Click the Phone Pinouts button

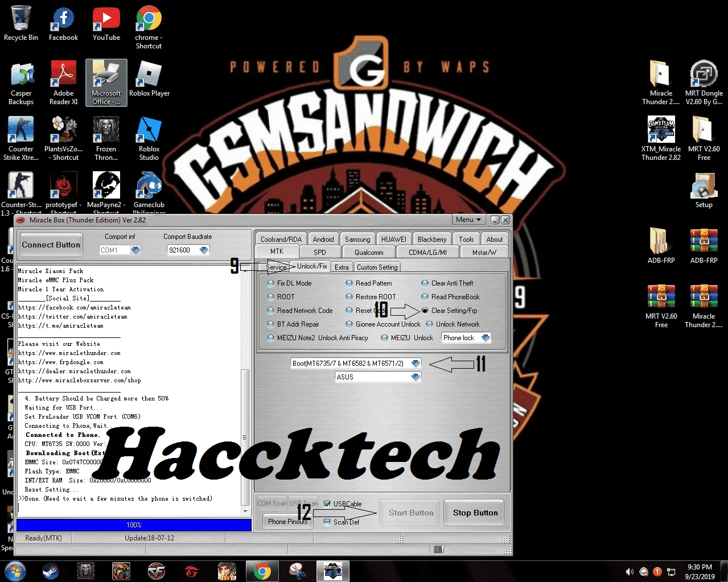point(287,521)
